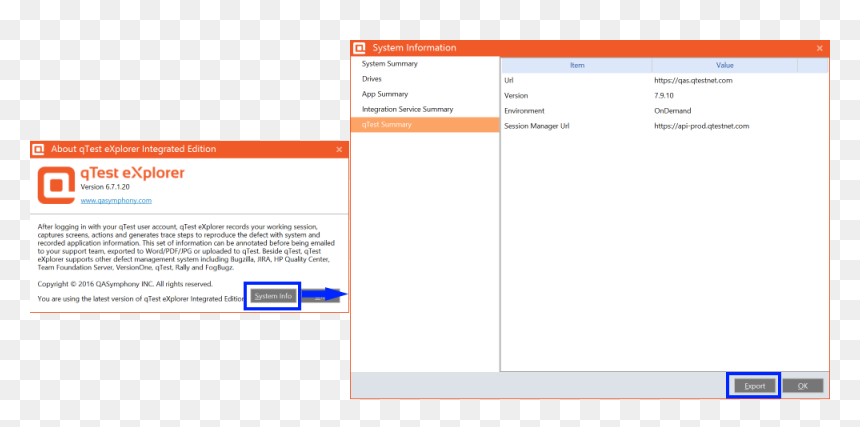Click the value https://qas.qtestnet.com
This screenshot has width=860, height=427.
(693, 80)
